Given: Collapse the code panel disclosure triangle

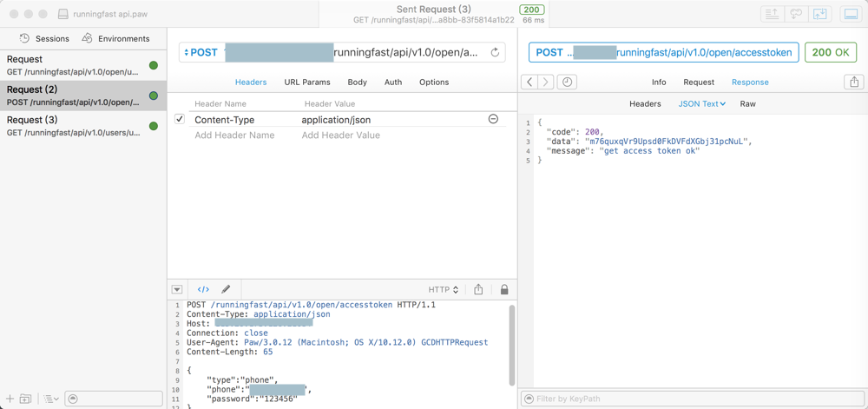Looking at the screenshot, I should click(x=176, y=289).
